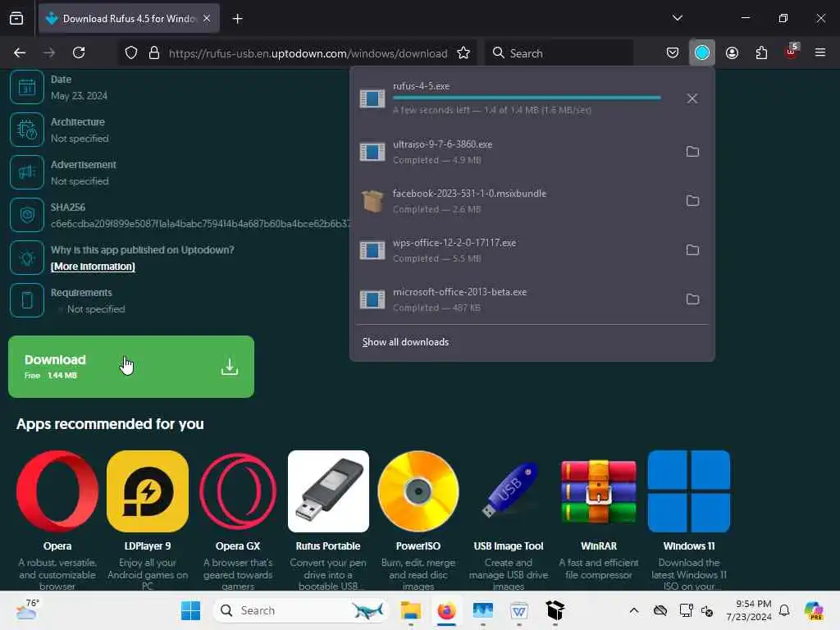Bookmark this page with the star
This screenshot has width=840, height=630.
pyautogui.click(x=463, y=52)
